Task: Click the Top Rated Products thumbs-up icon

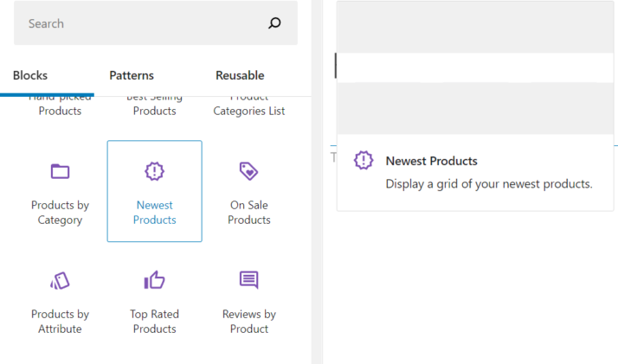Action: click(154, 280)
